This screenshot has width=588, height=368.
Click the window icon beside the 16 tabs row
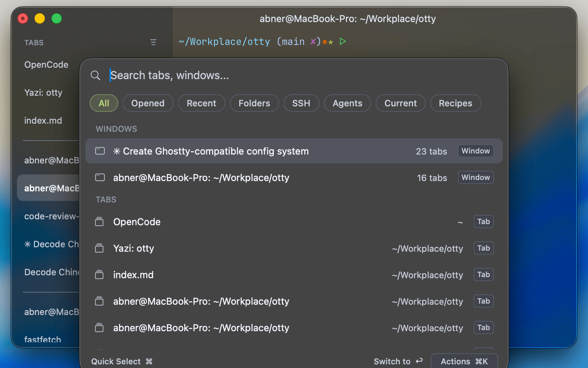pyautogui.click(x=100, y=177)
